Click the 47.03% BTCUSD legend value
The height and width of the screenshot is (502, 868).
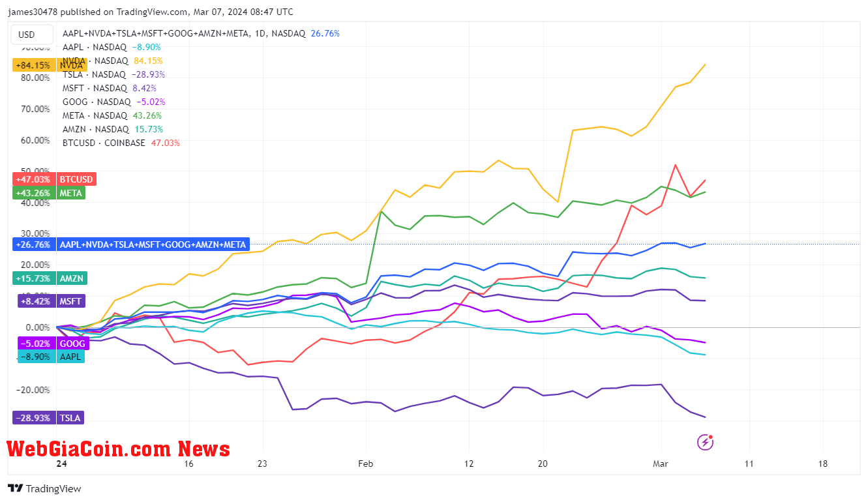pyautogui.click(x=165, y=143)
